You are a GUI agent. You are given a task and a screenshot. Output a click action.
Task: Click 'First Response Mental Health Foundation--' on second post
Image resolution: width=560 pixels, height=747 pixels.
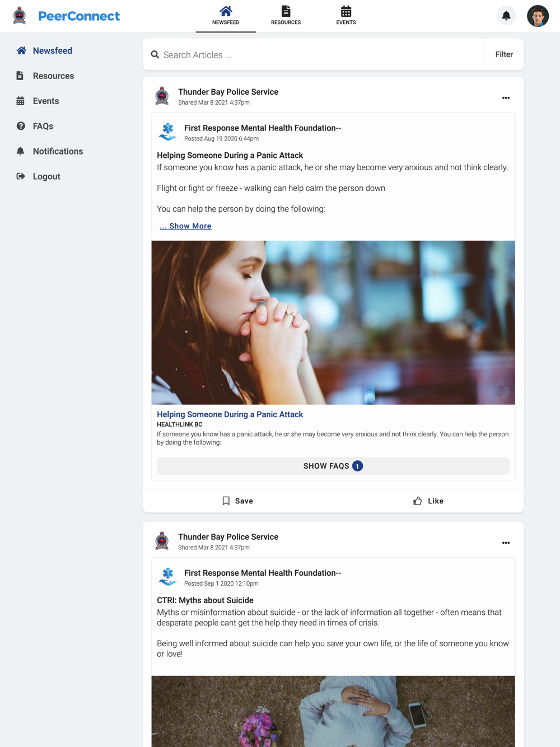point(263,573)
